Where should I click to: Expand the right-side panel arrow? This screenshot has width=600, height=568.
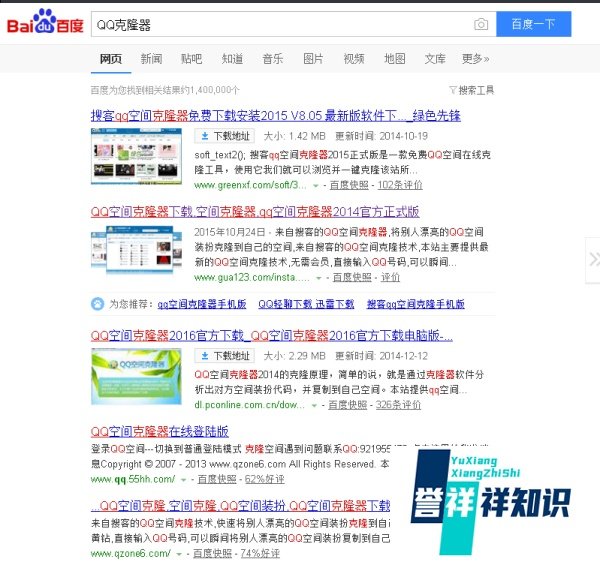coord(593,260)
